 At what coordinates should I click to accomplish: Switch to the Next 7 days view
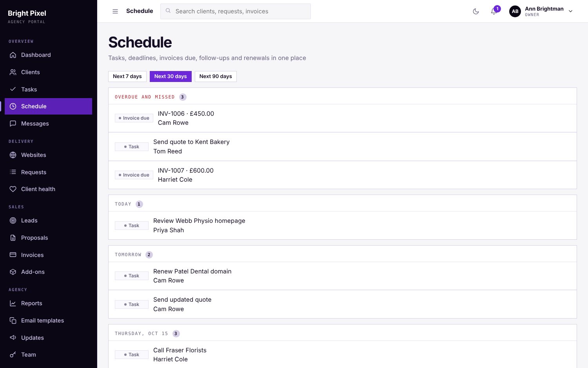[127, 77]
